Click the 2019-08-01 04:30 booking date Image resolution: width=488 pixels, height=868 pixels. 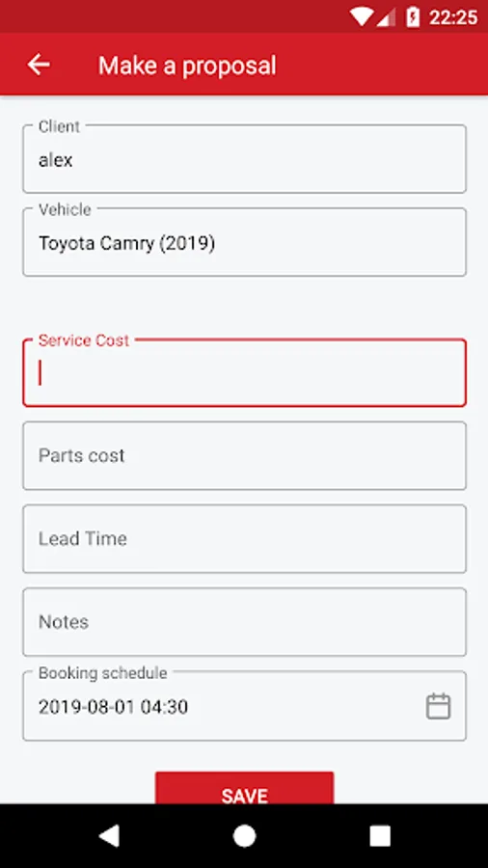(x=113, y=707)
